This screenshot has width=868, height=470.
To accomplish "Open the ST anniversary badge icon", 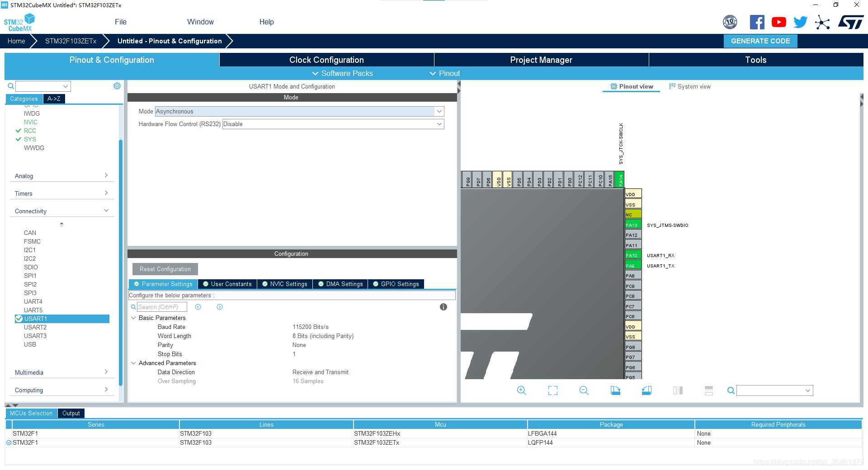I will click(730, 22).
